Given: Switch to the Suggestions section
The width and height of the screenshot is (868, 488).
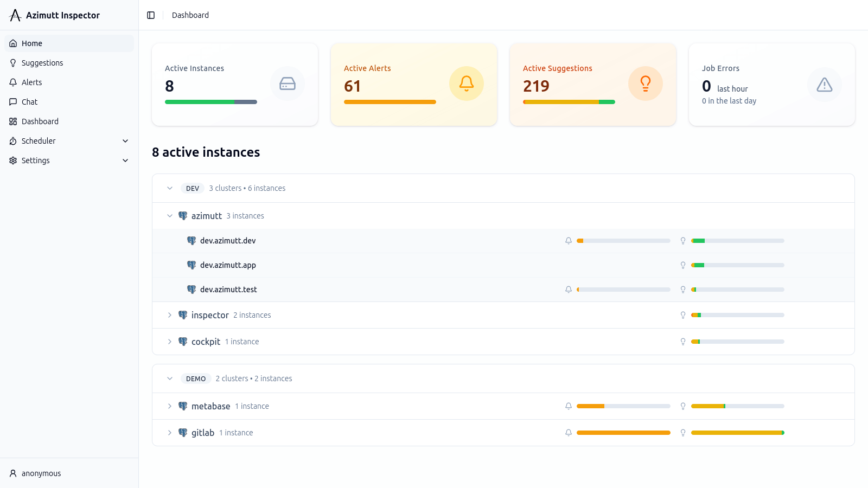Looking at the screenshot, I should (x=42, y=62).
